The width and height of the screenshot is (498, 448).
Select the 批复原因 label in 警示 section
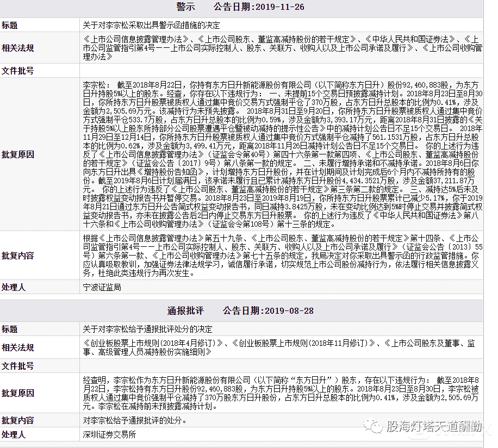(17, 154)
